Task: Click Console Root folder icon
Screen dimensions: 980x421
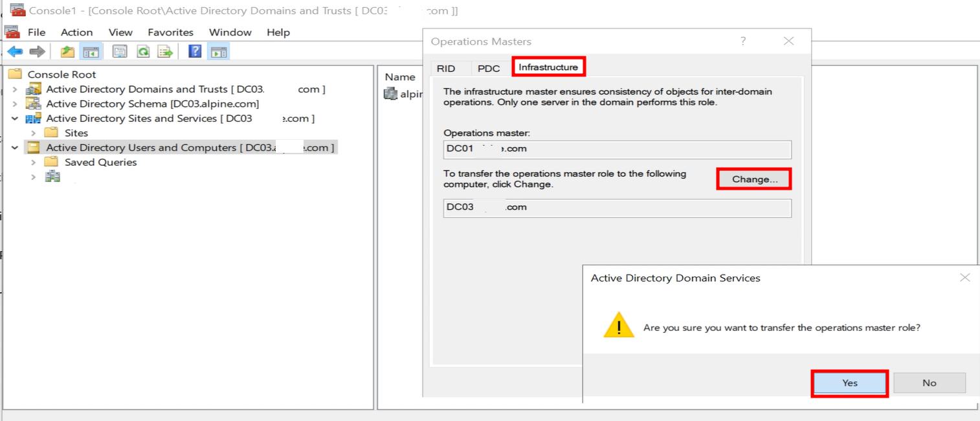Action: click(x=15, y=74)
